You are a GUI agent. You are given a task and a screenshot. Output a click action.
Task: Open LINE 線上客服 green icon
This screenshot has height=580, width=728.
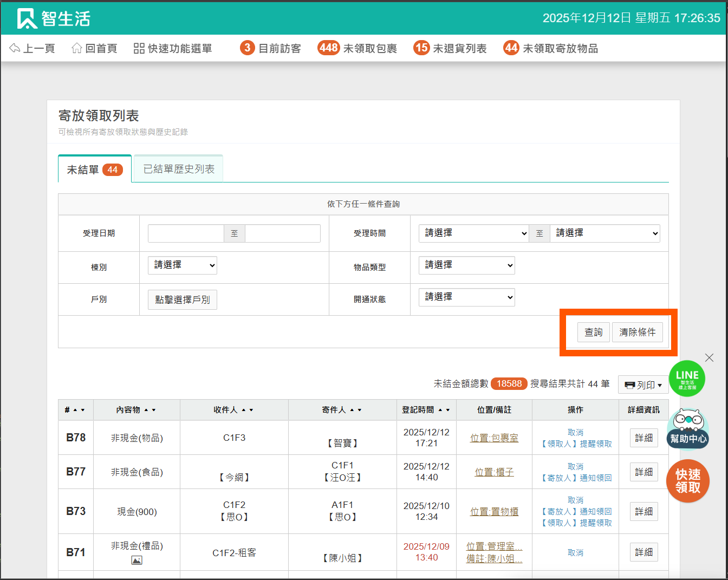[687, 378]
